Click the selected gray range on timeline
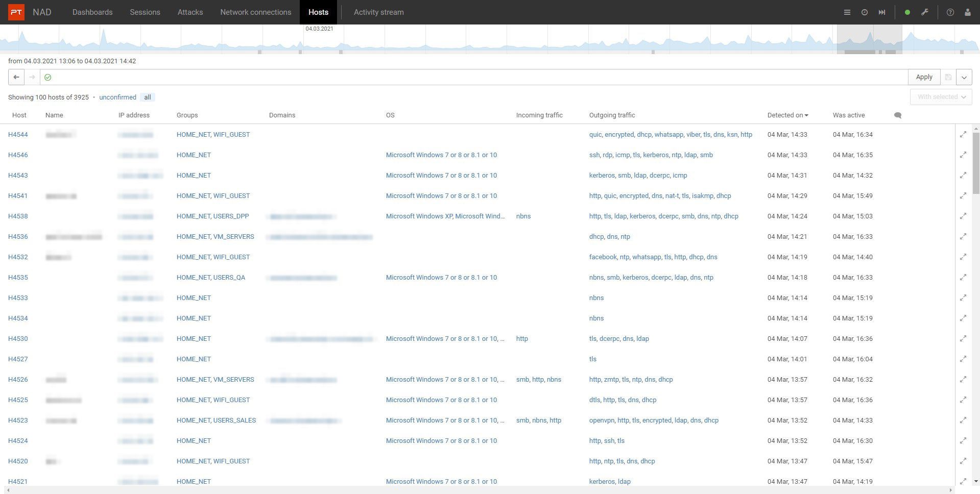Viewport: 980px width, 494px height. pyautogui.click(x=869, y=39)
